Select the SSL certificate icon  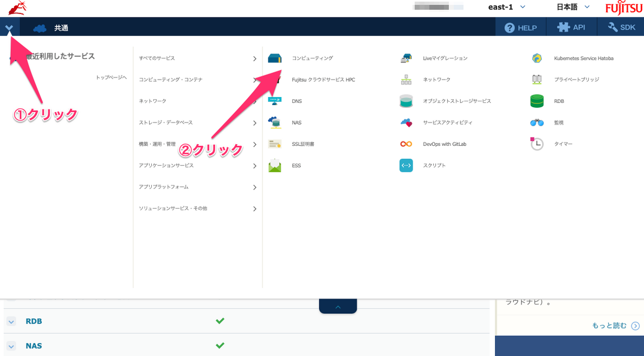click(275, 144)
